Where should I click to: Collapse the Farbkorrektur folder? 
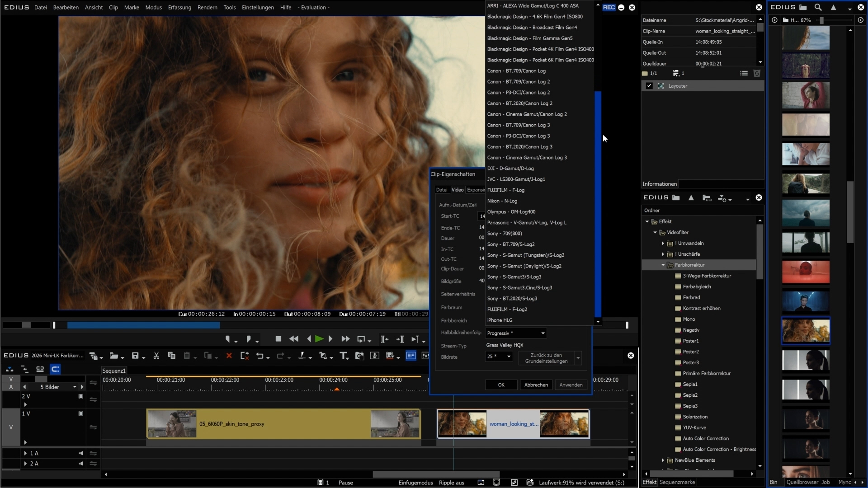(x=663, y=265)
